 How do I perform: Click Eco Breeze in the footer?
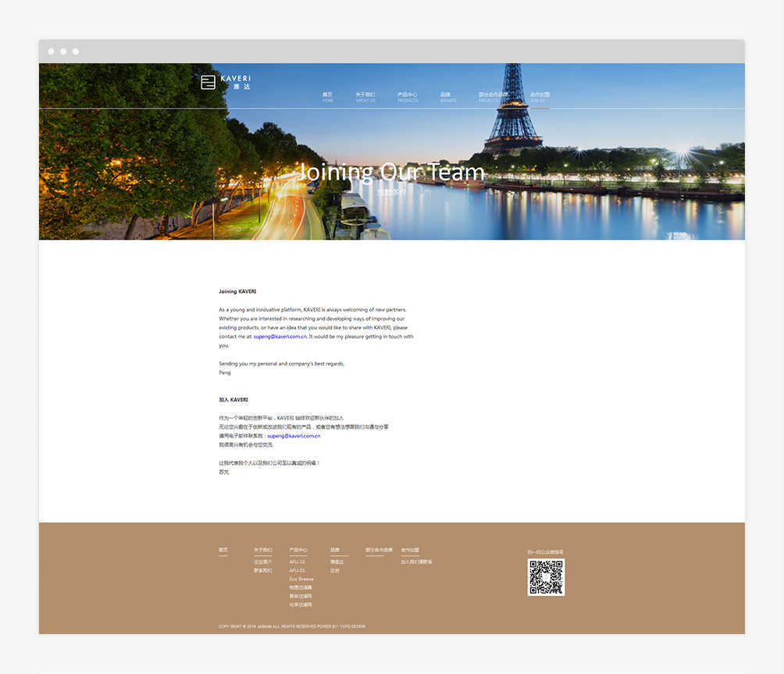(301, 579)
